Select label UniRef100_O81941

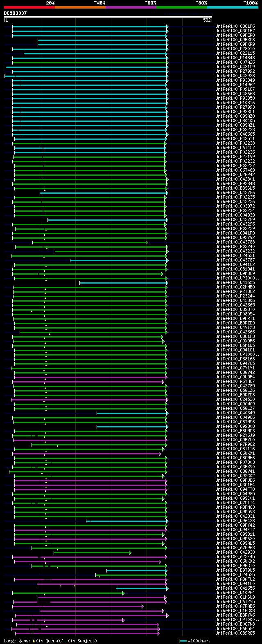pos(235,269)
